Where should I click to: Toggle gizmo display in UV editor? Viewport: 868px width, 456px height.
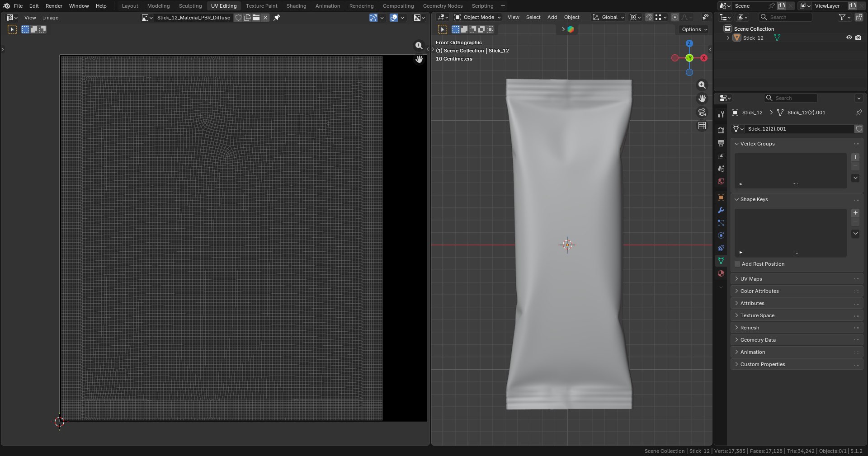tap(373, 18)
